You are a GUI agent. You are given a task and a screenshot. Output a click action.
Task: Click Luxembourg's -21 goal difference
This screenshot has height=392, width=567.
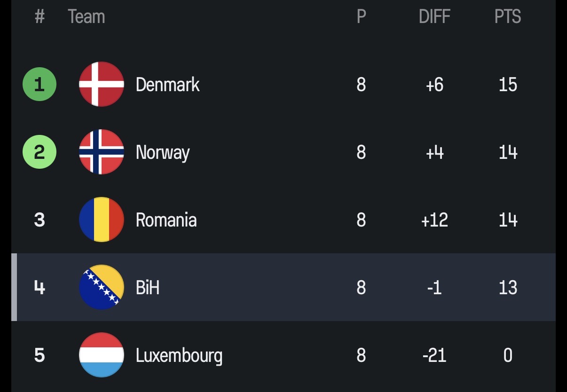(434, 355)
